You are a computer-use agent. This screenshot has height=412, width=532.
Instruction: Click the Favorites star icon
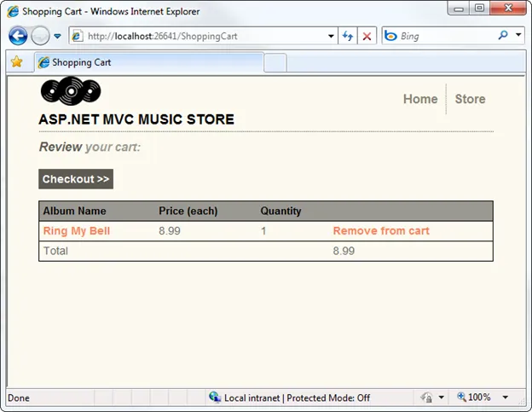[16, 62]
